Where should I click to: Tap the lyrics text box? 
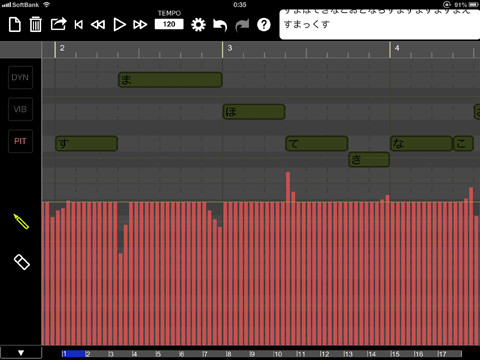(380, 24)
